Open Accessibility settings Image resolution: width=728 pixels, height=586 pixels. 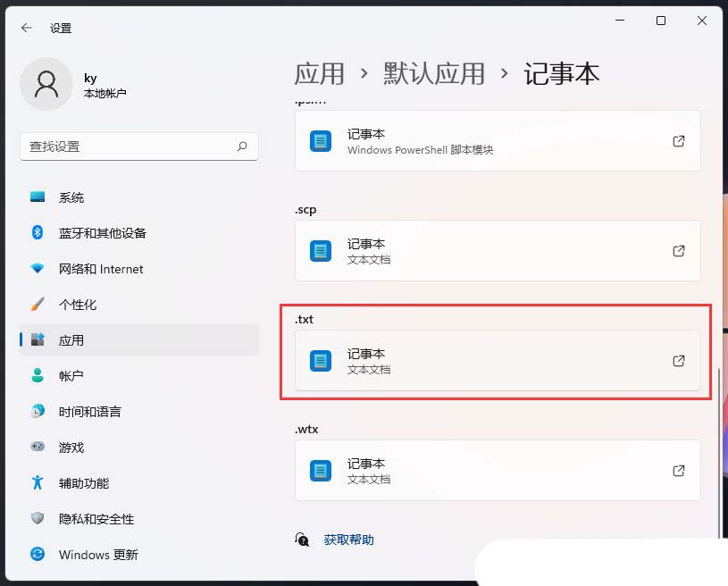click(x=83, y=483)
